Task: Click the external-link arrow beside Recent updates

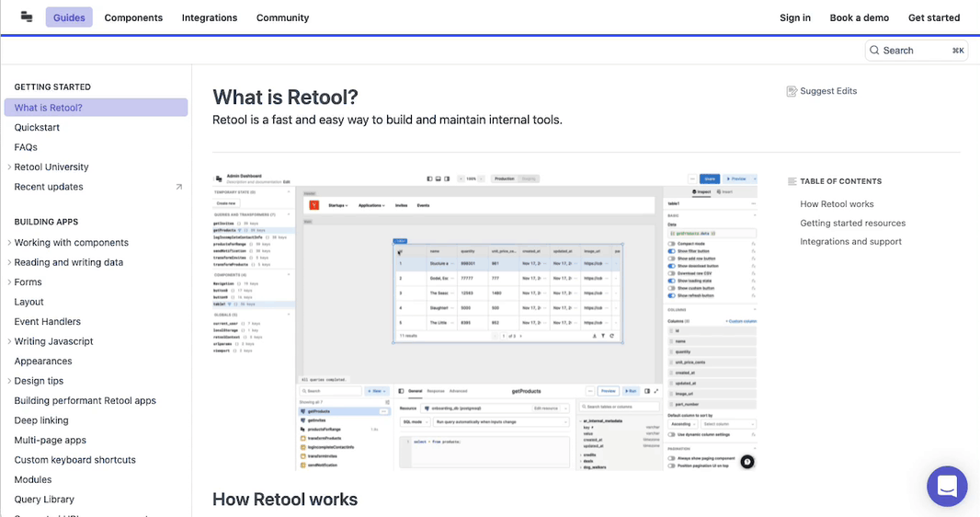Action: 178,187
